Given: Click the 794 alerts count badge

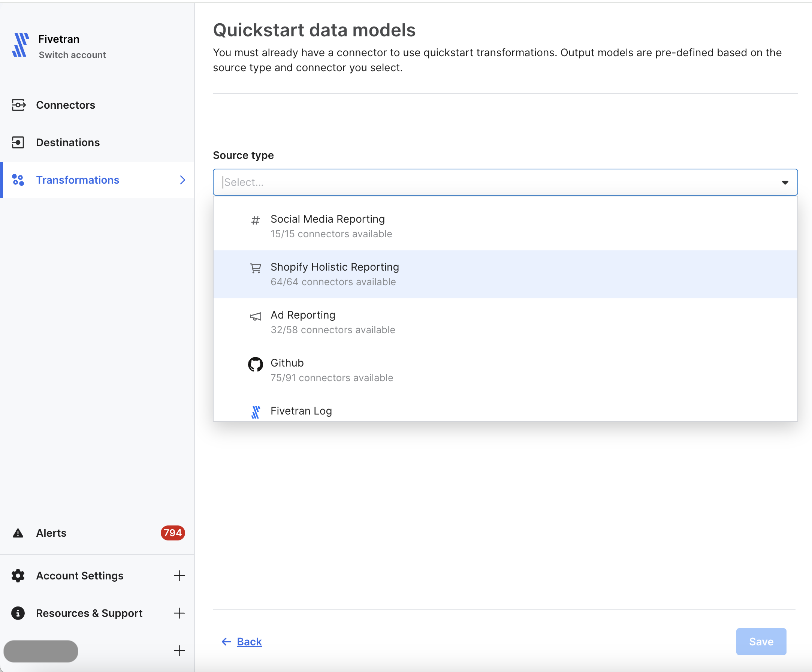Looking at the screenshot, I should click(x=173, y=533).
